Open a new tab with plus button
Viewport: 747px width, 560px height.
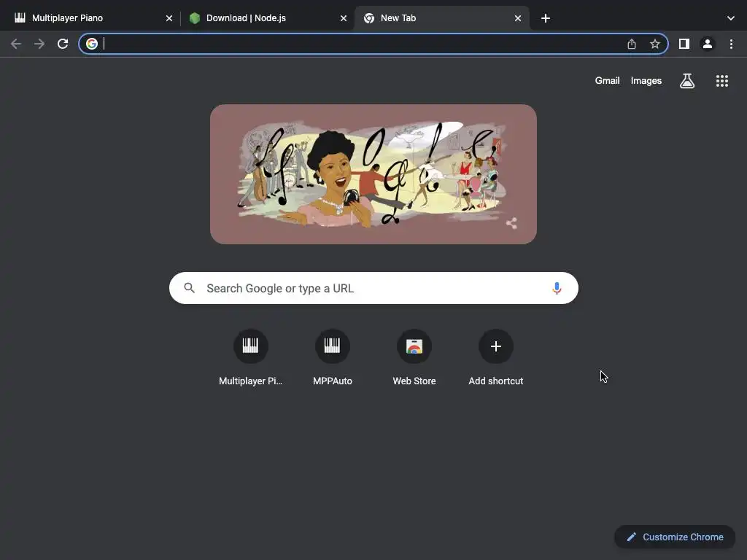tap(546, 18)
